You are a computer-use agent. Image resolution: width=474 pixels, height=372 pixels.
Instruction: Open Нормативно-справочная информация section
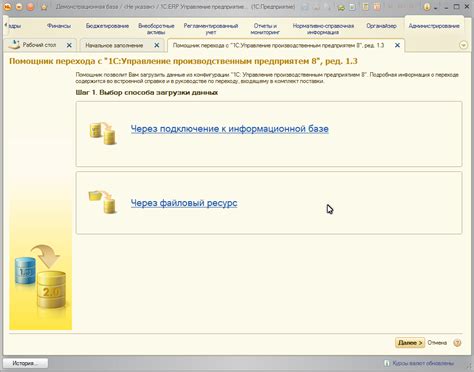(323, 29)
